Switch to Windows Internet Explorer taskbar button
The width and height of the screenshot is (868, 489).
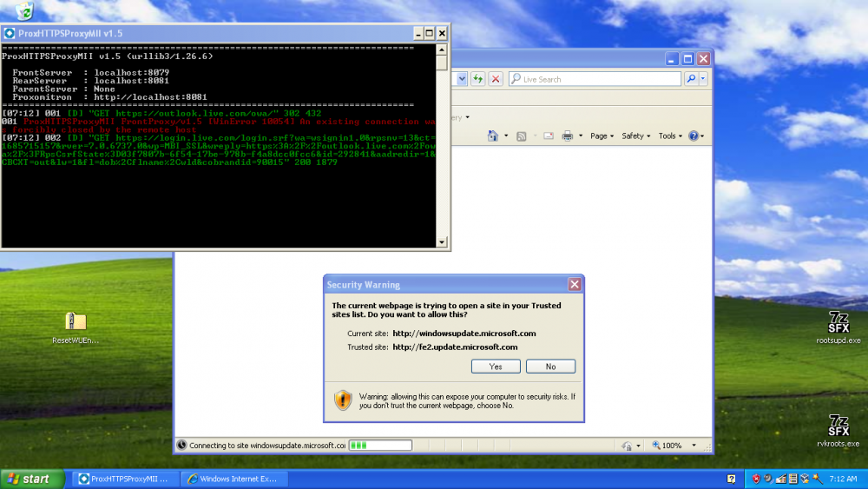tap(233, 479)
